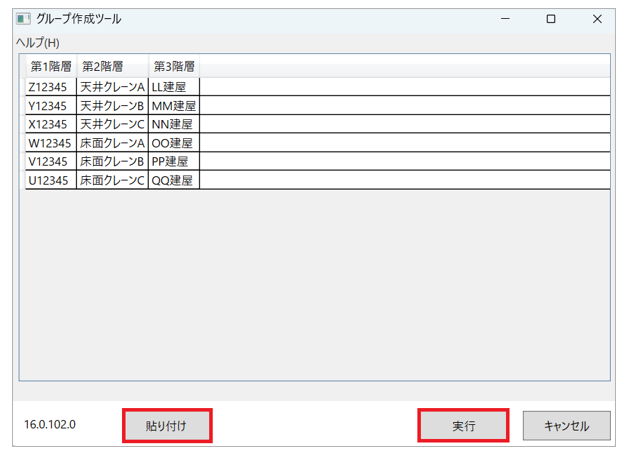Select the OO建屋 cell
The width and height of the screenshot is (637, 459).
click(173, 143)
